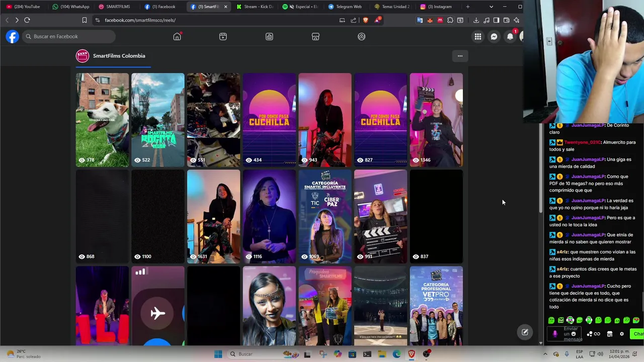This screenshot has width=644, height=362.
Task: Open the emoji picker in chat input
Action: point(573,334)
